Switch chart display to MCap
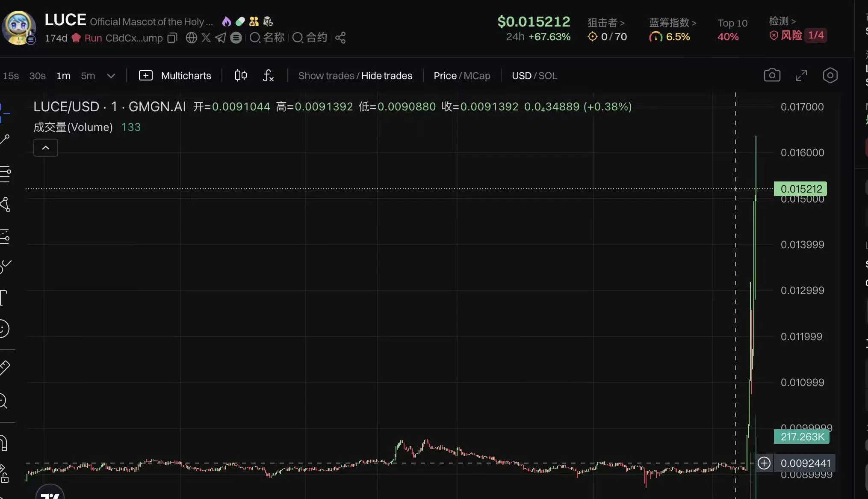868x499 pixels. pos(477,76)
